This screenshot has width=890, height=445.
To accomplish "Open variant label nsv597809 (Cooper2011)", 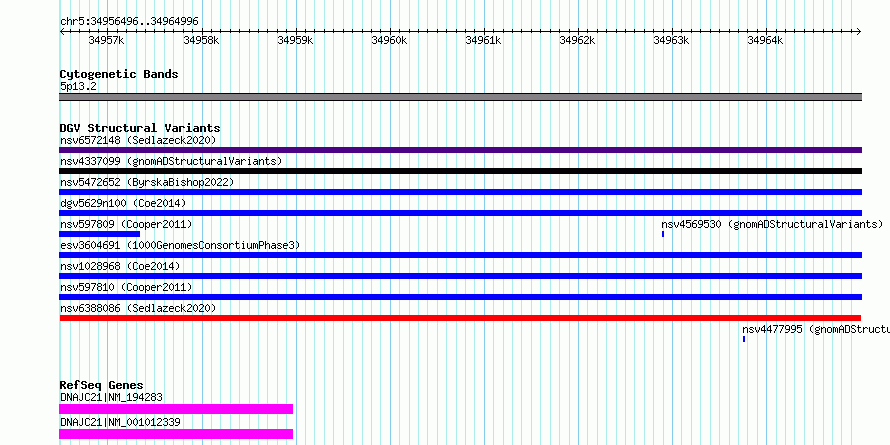I will [126, 224].
